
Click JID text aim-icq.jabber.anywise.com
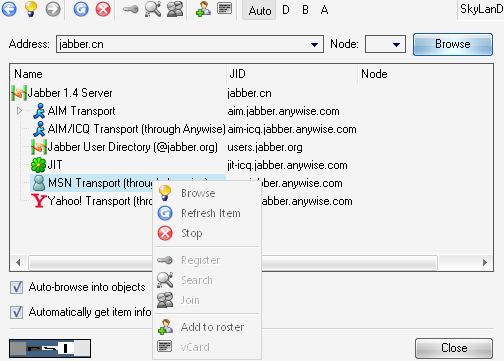tap(292, 129)
